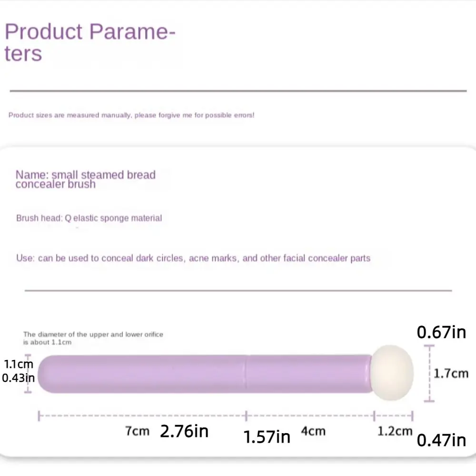Image resolution: width=476 pixels, height=476 pixels.
Task: Click the orifice diameter note text
Action: (93, 338)
